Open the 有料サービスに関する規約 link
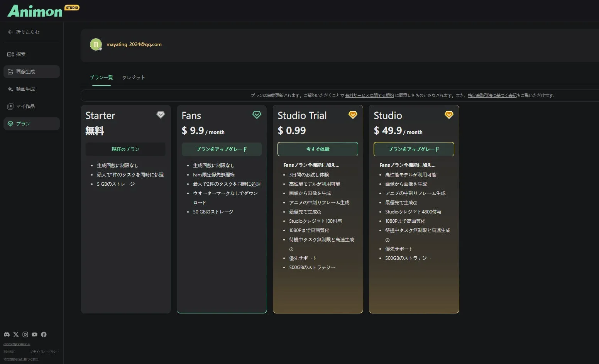 pos(369,95)
